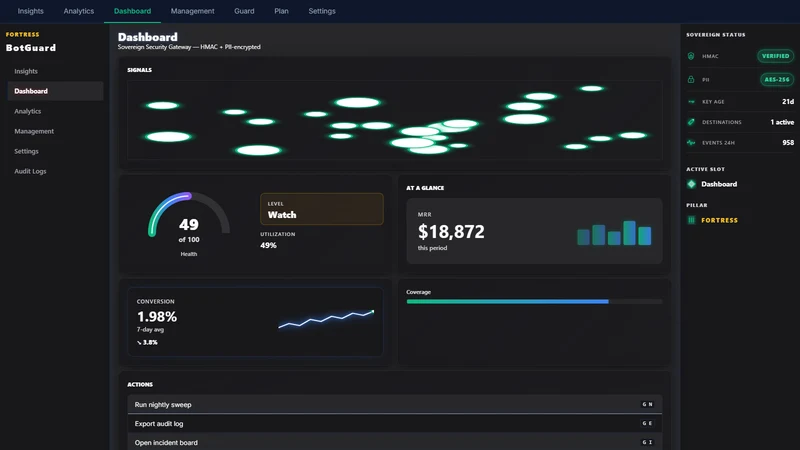This screenshot has height=450, width=800.
Task: Click the PII lock icon
Action: [x=691, y=80]
